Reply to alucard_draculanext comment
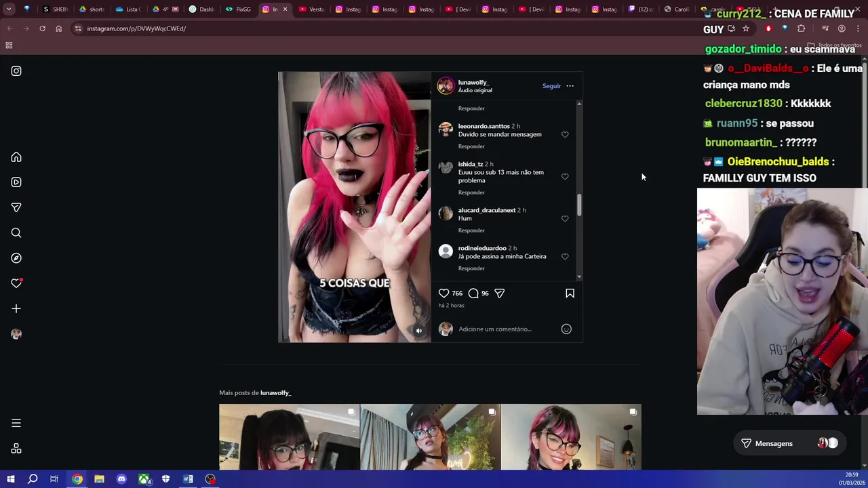The height and width of the screenshot is (488, 868). tap(471, 230)
